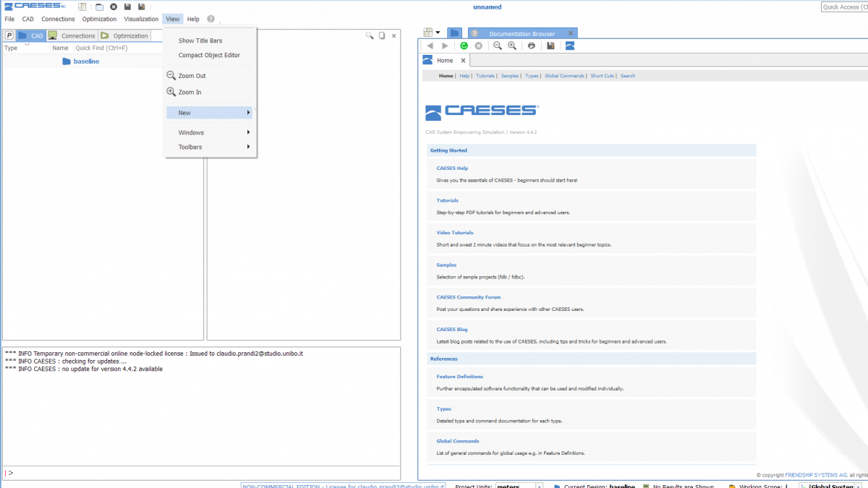868x488 pixels.
Task: Select the blue folder tab beside Documentation Browser
Action: pyautogui.click(x=454, y=33)
